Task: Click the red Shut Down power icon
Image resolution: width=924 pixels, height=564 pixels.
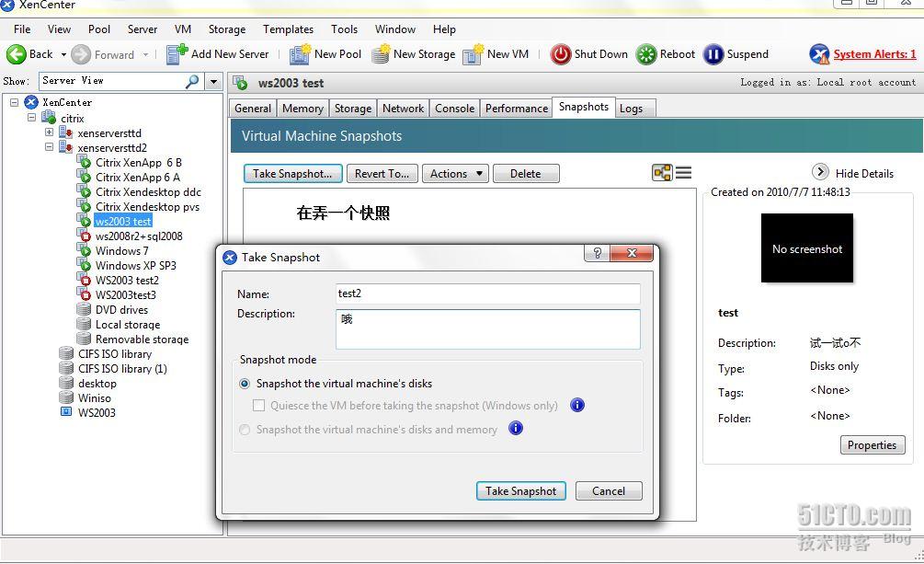Action: 561,54
